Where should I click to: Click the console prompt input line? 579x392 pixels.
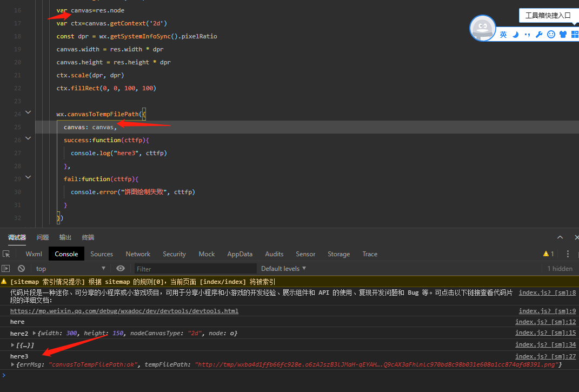[290, 375]
